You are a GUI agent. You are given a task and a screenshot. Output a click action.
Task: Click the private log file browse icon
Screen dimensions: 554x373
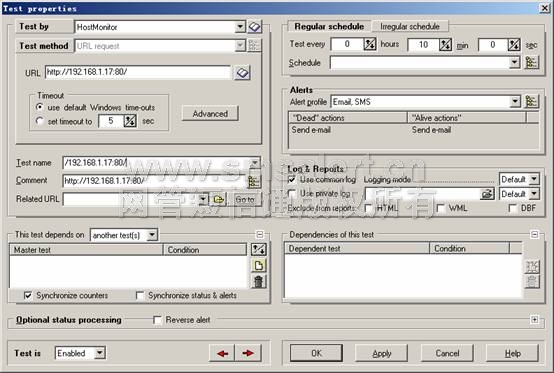pyautogui.click(x=487, y=194)
